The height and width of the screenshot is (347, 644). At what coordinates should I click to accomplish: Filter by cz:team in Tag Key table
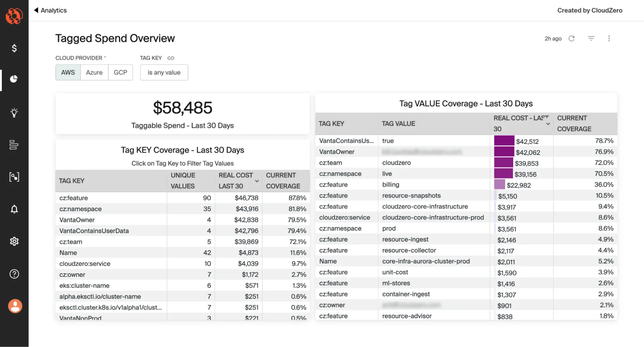click(71, 242)
